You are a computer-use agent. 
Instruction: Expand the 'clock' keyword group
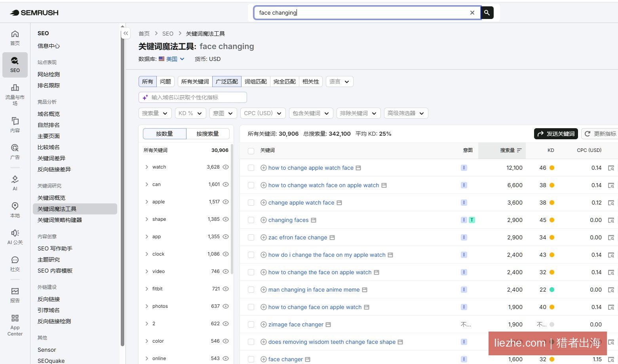pos(146,254)
